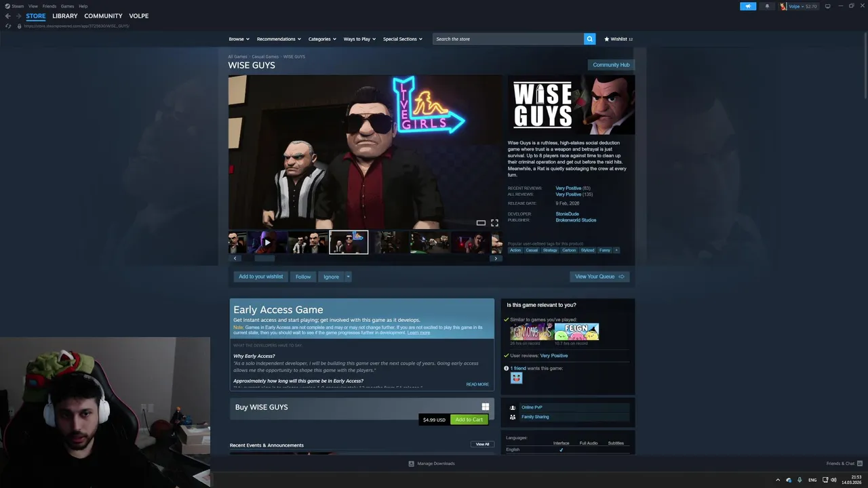Go back with the left arrow
The width and height of the screenshot is (868, 488).
(x=7, y=16)
